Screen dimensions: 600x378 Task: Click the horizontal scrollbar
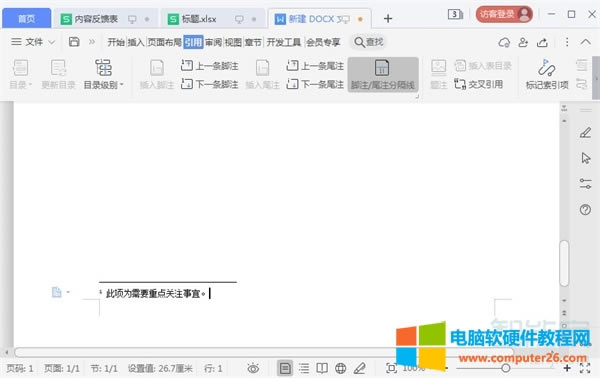[x=264, y=352]
